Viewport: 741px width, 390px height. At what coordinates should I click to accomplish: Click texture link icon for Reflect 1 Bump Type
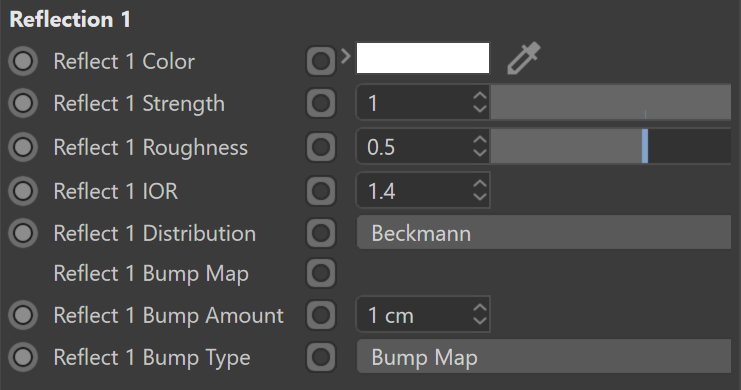[321, 357]
